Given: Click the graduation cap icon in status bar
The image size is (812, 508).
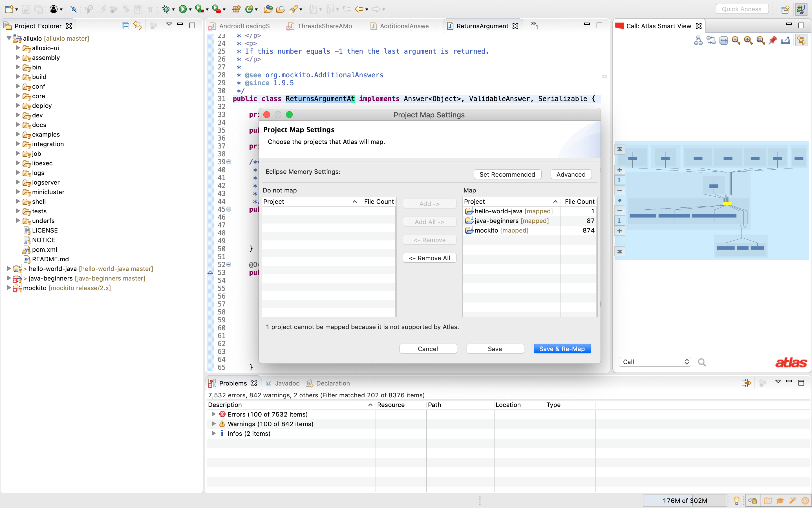Looking at the screenshot, I should tap(780, 501).
